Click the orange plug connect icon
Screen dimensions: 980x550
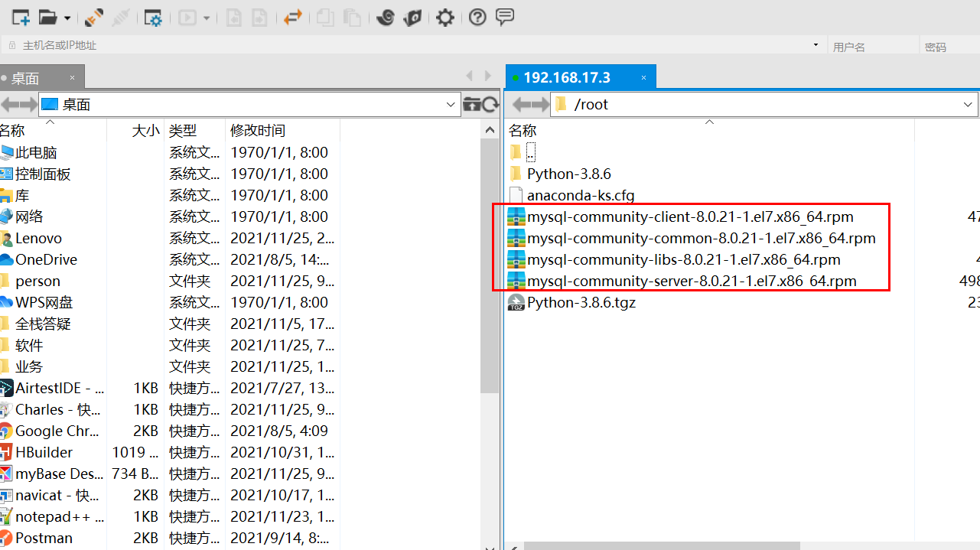click(94, 17)
